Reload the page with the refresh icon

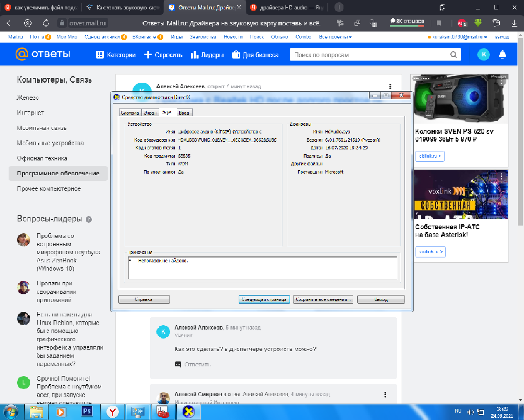[x=46, y=23]
